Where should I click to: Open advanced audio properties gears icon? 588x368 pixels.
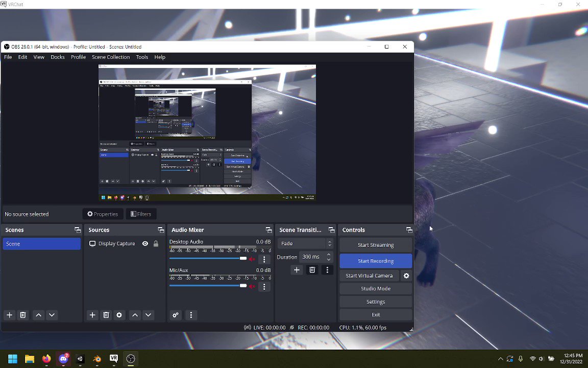pos(176,315)
